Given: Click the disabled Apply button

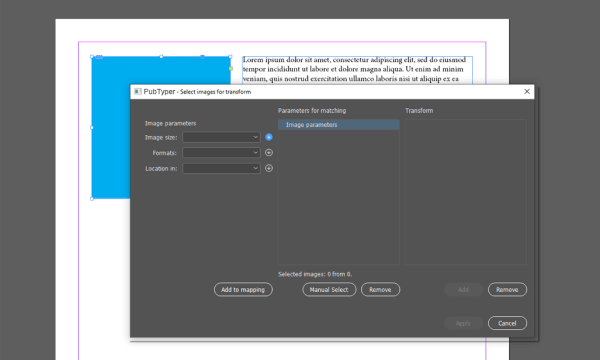Looking at the screenshot, I should click(463, 323).
